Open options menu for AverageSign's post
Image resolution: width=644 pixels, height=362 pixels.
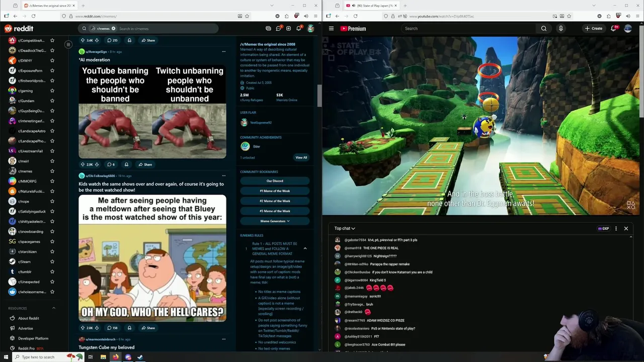[x=224, y=51]
